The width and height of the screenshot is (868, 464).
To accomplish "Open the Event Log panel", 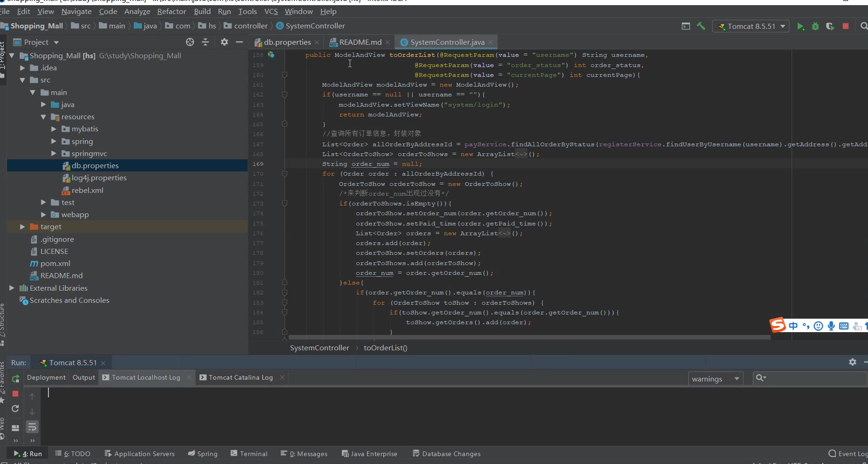I will pos(848,454).
